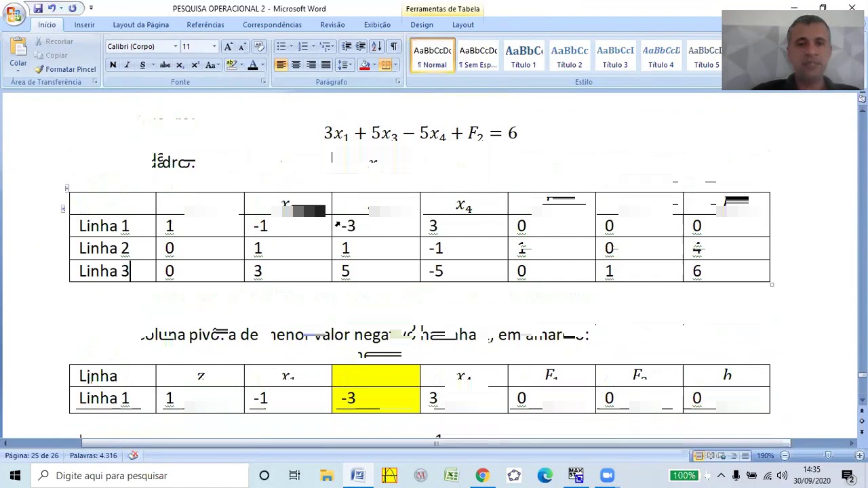This screenshot has height=488, width=868.
Task: Decrease paragraph indent
Action: click(x=347, y=46)
